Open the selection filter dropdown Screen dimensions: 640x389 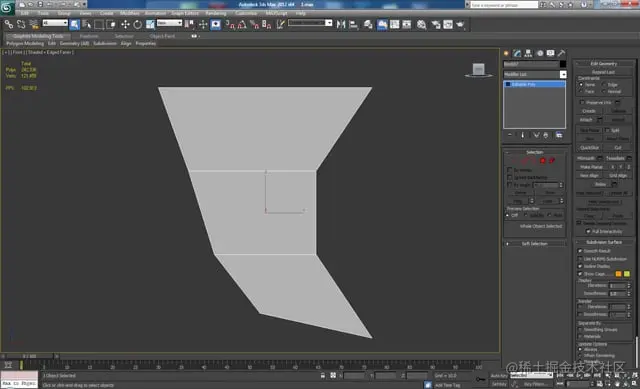coord(55,23)
